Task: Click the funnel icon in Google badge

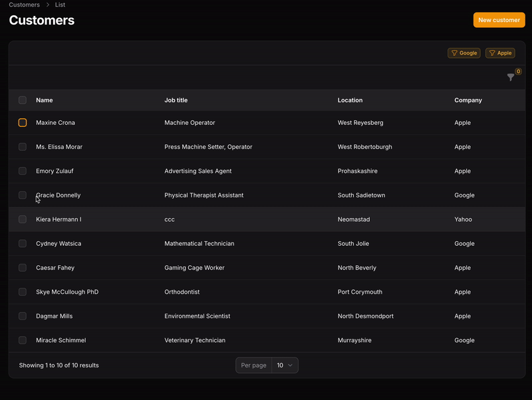Action: pos(454,53)
